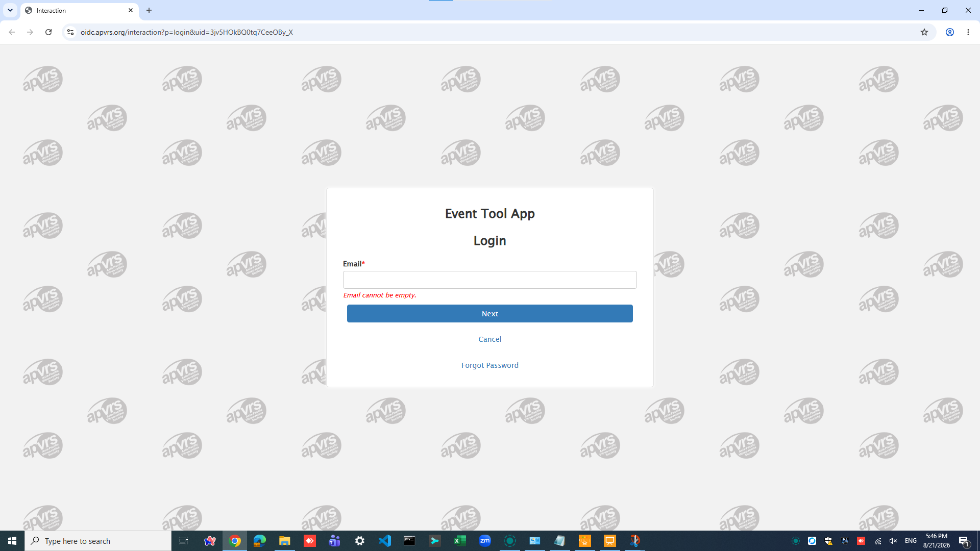Viewport: 980px width, 551px height.
Task: Bookmark this page with the star icon
Action: [924, 32]
